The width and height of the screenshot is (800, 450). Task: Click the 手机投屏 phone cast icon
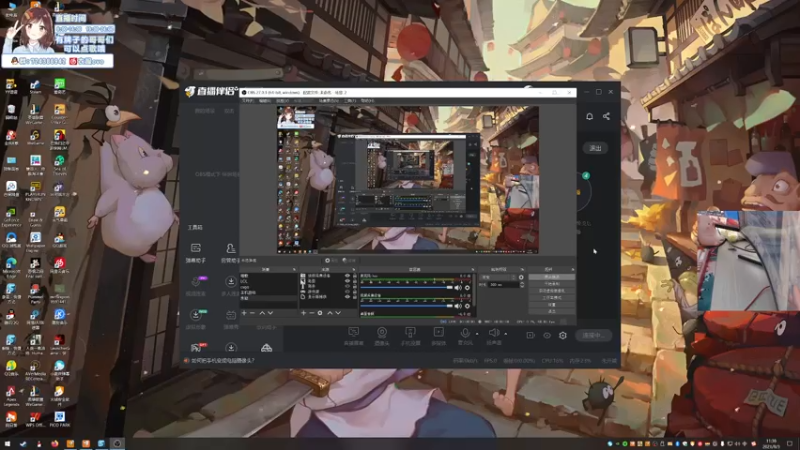click(410, 332)
